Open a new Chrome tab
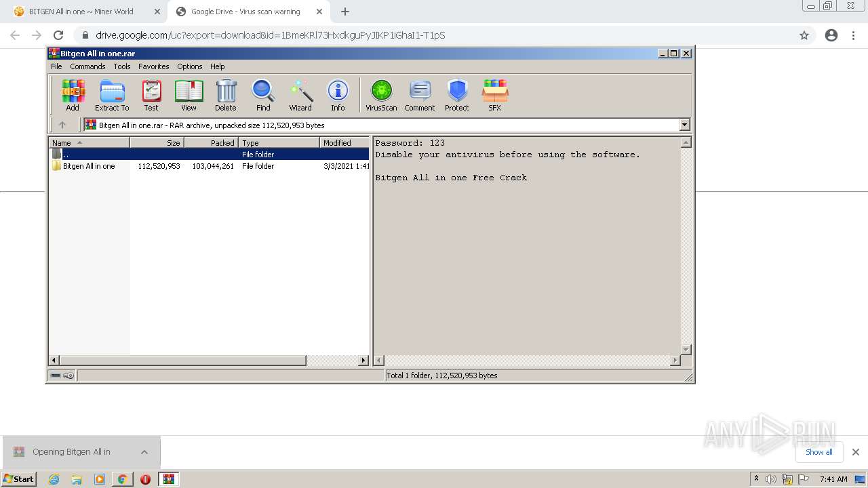 tap(345, 12)
